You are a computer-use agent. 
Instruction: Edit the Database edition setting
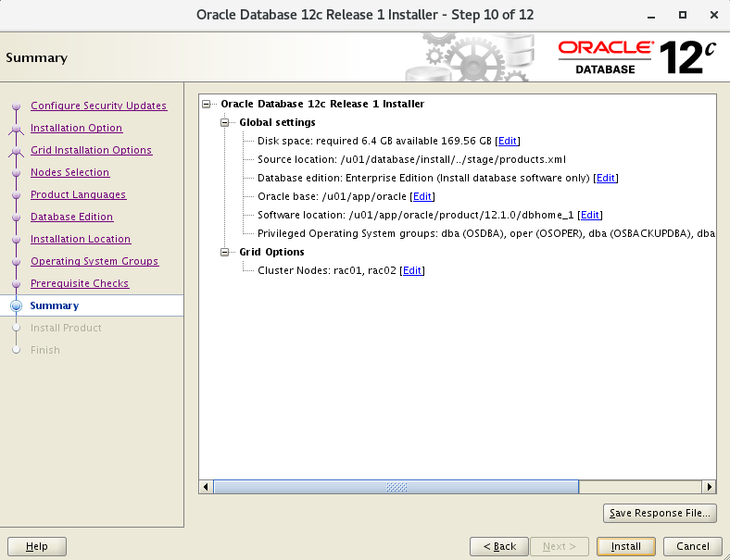606,178
